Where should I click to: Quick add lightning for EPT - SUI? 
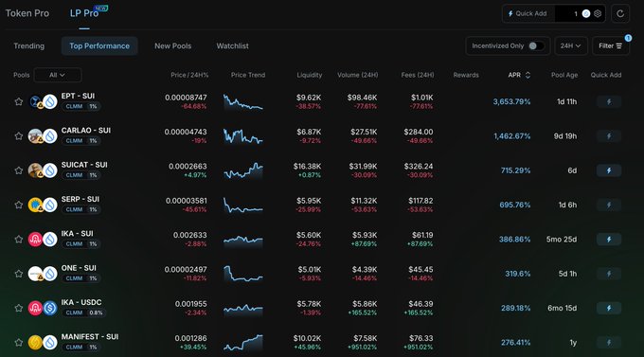pos(609,101)
